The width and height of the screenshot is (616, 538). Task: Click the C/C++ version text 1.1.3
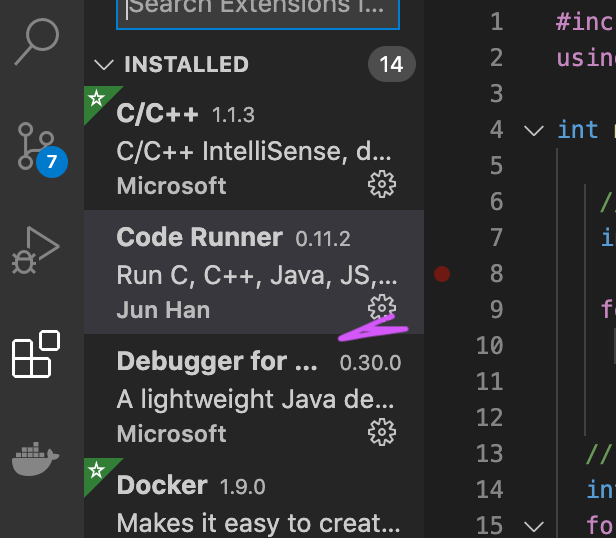tap(233, 115)
